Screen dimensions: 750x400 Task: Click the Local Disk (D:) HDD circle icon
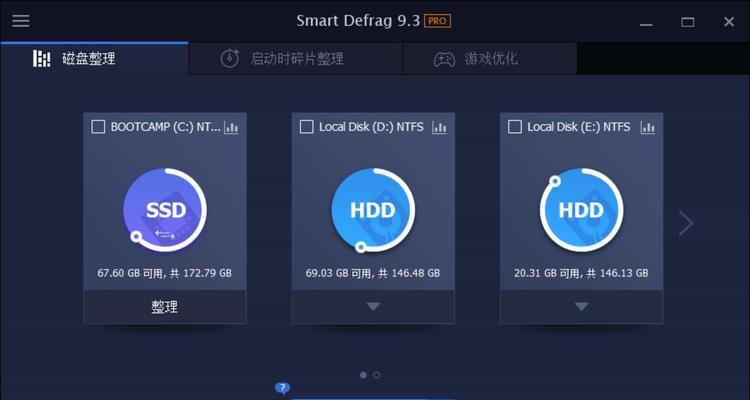373,210
